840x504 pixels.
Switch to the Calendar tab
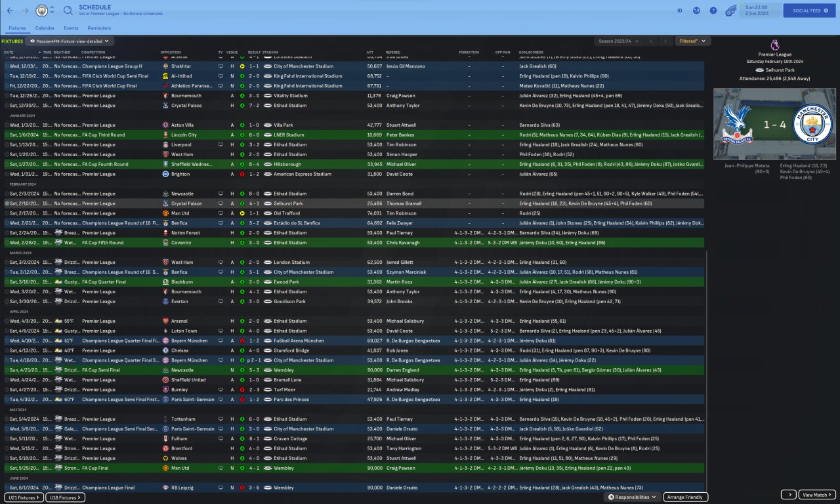click(45, 28)
